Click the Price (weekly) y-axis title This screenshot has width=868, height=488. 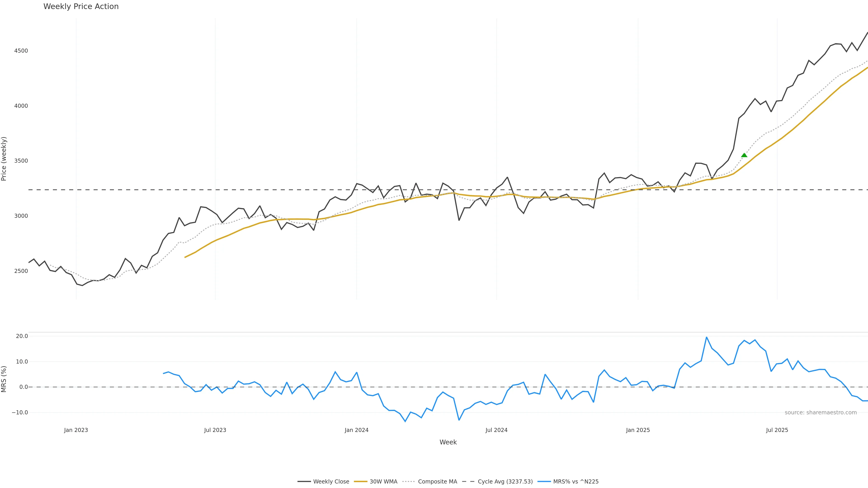click(4, 159)
